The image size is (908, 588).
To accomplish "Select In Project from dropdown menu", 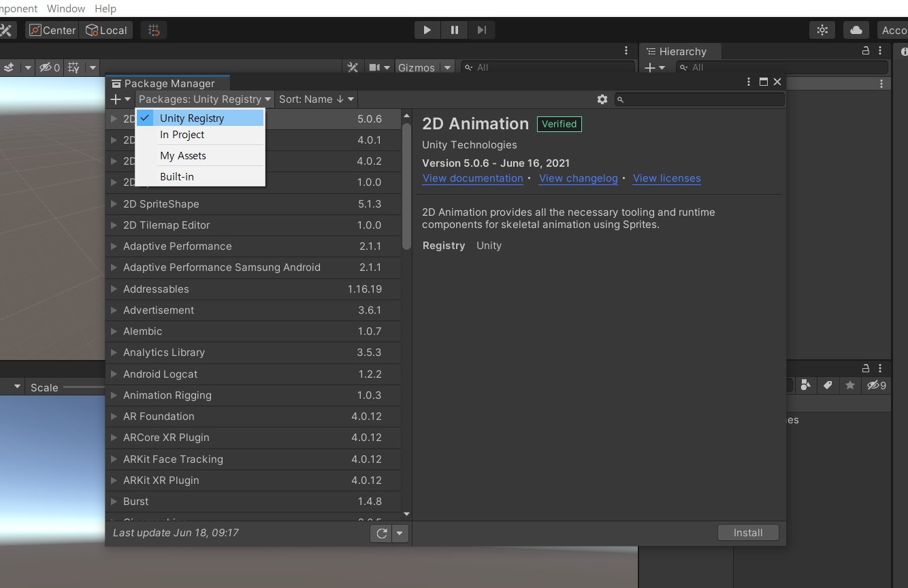I will point(200,135).
